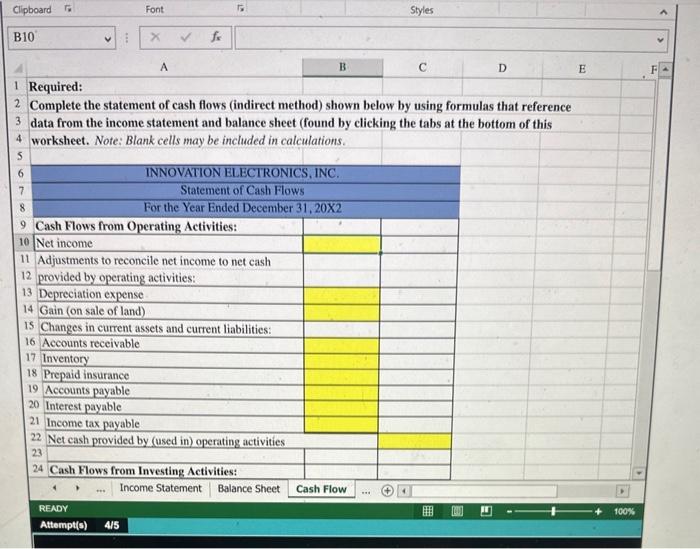
Task: Select the Depreciation expense yellow cell
Action: 342,295
